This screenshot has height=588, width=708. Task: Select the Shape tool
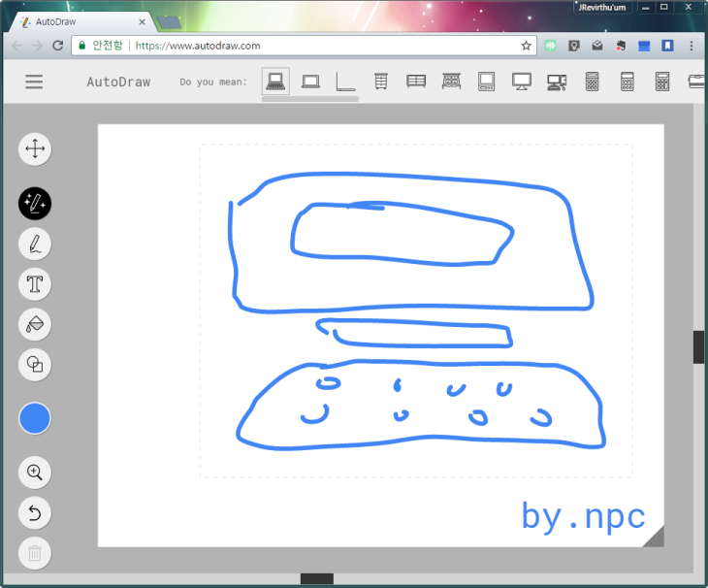[x=35, y=365]
